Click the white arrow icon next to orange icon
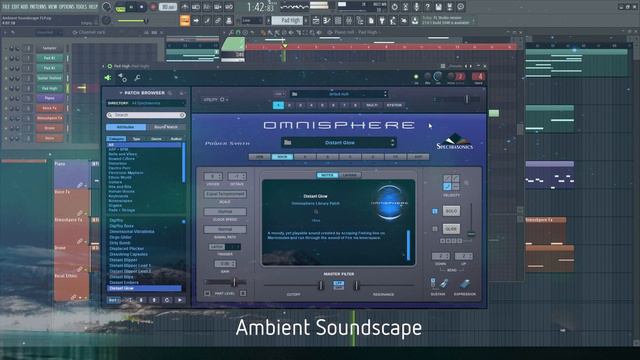 196,20
